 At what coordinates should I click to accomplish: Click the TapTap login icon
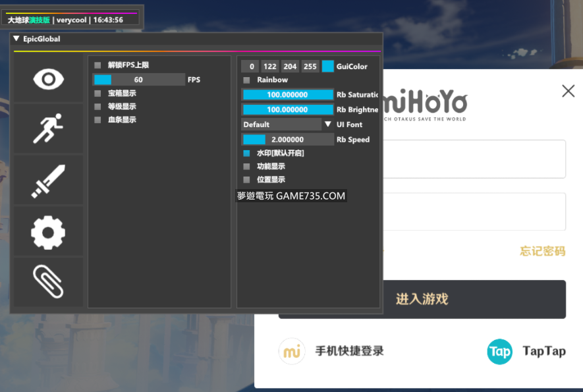pos(500,351)
